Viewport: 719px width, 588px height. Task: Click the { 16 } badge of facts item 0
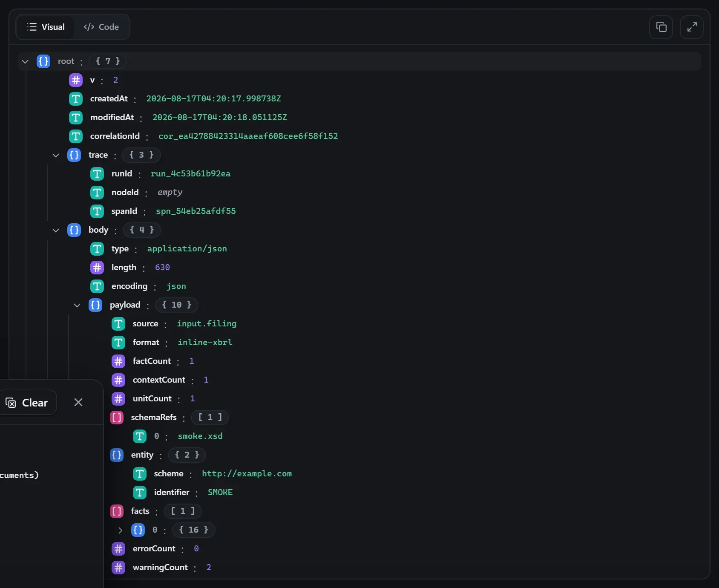pos(194,530)
